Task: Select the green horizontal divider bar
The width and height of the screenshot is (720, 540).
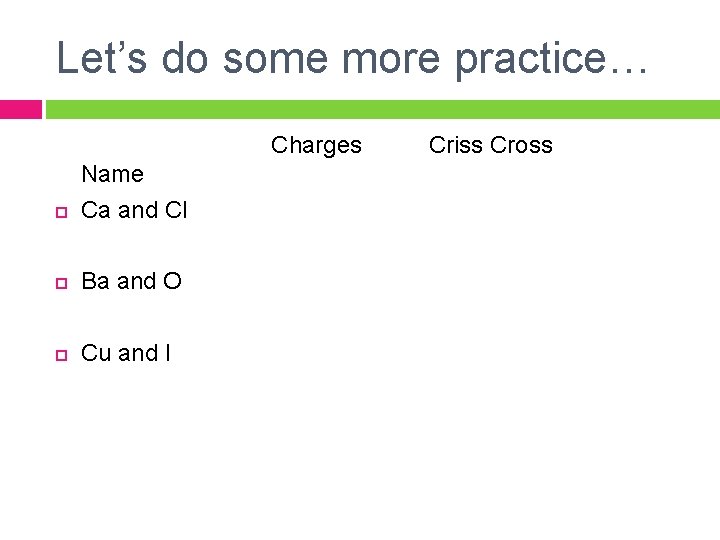Action: (x=382, y=108)
